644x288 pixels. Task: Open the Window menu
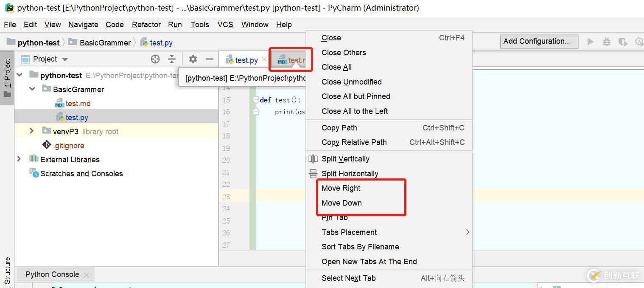tap(255, 25)
